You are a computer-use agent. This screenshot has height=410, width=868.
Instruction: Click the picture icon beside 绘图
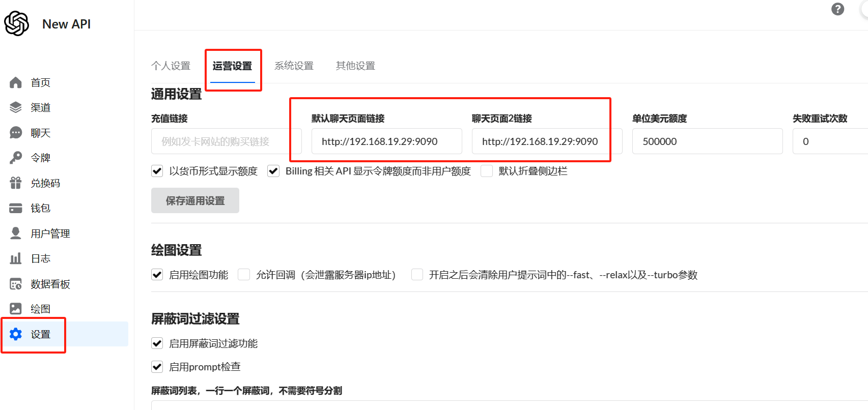[x=16, y=309]
